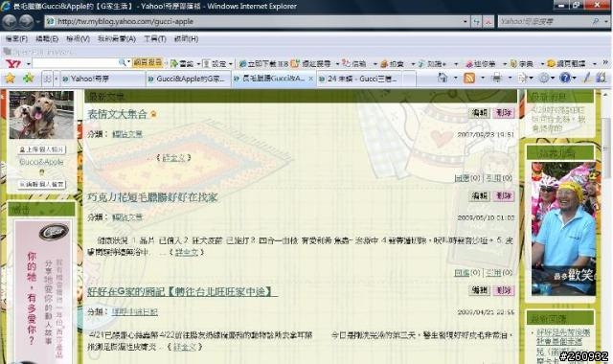Open a new blank tab
Viewport: 613px width, 364px height.
tap(409, 79)
